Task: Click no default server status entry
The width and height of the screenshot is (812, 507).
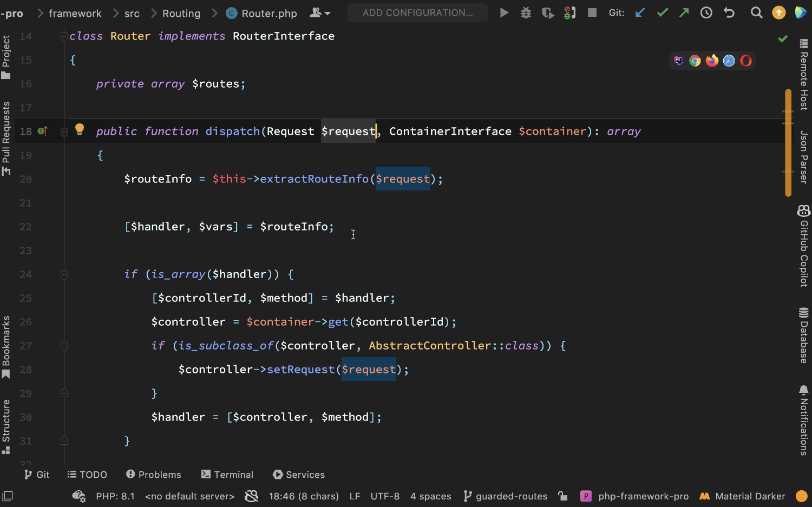Action: coord(189,496)
